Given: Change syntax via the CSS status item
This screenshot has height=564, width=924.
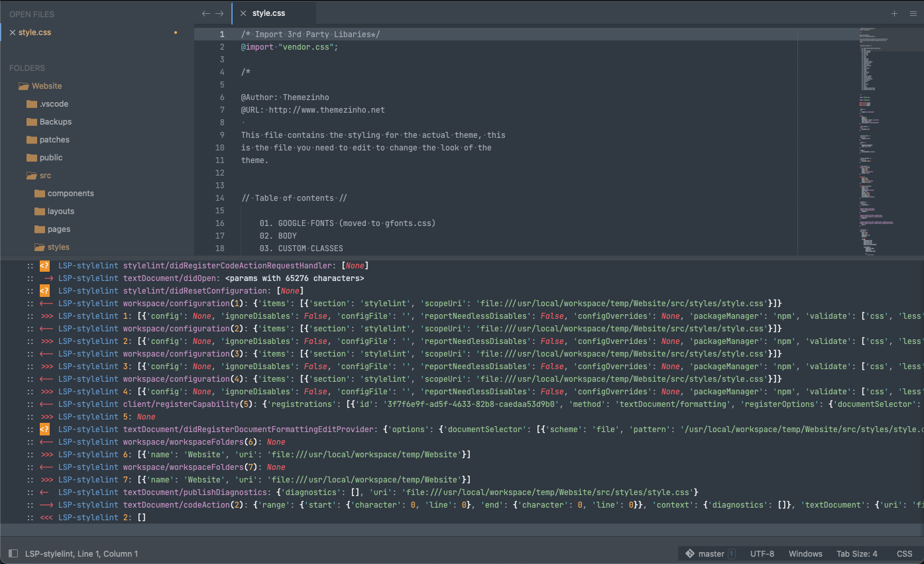Looking at the screenshot, I should click(905, 553).
